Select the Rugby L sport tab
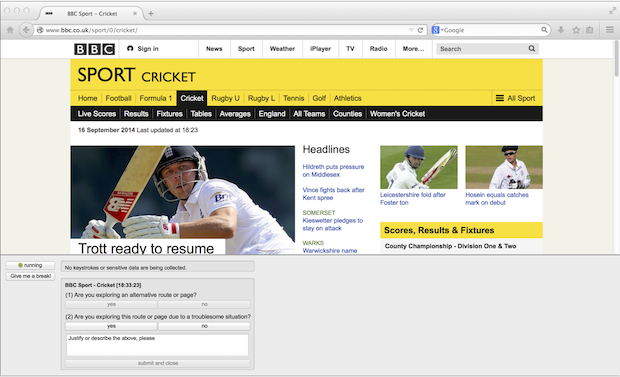This screenshot has height=377, width=620. point(261,98)
